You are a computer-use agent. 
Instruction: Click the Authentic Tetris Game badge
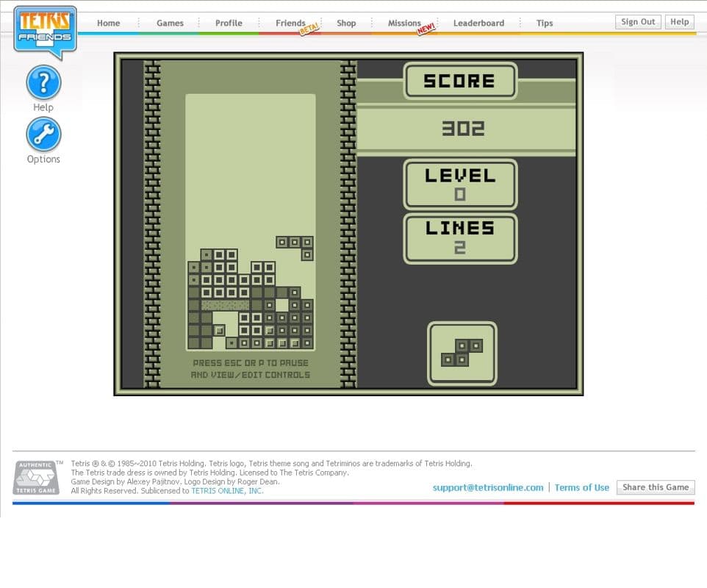pos(36,478)
